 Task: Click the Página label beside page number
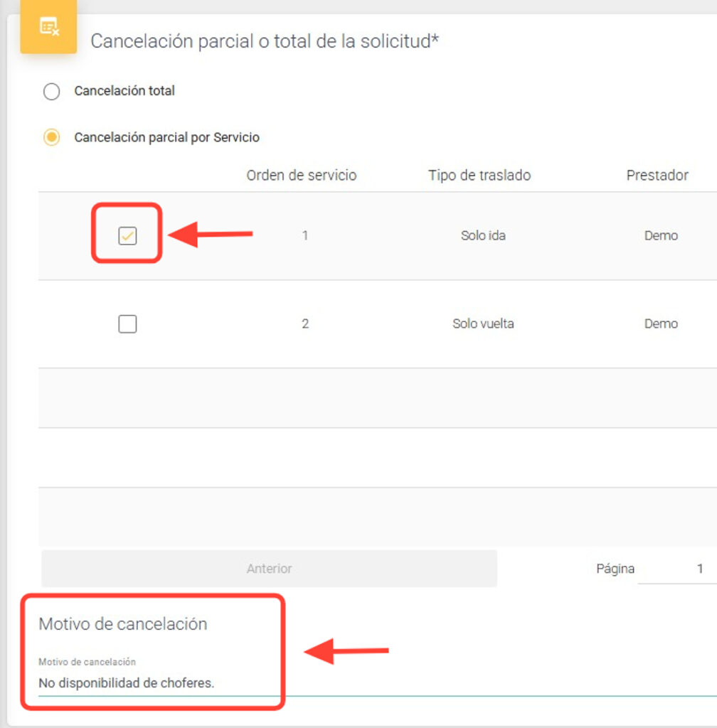[x=615, y=569]
